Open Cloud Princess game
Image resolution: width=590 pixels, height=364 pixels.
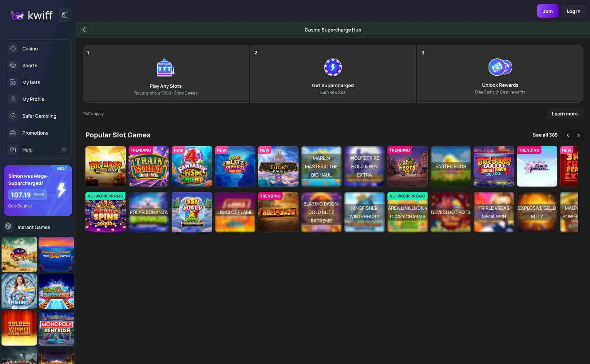click(537, 166)
